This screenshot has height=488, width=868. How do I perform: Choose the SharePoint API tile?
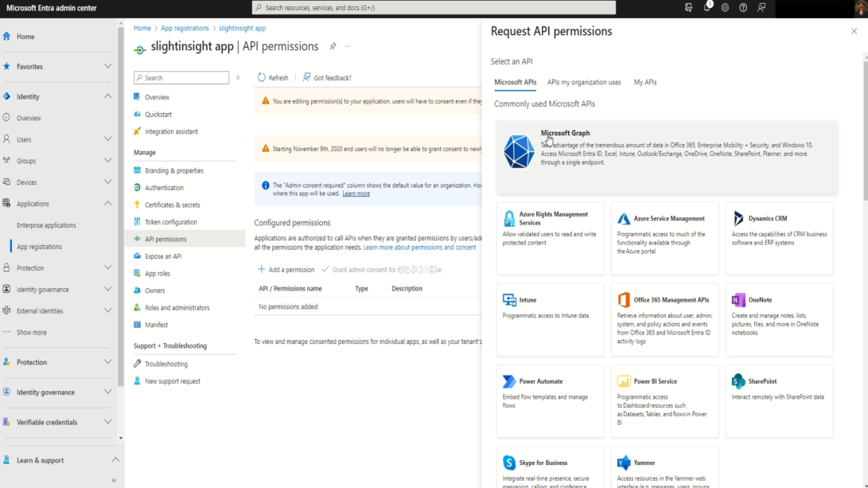[x=779, y=400]
